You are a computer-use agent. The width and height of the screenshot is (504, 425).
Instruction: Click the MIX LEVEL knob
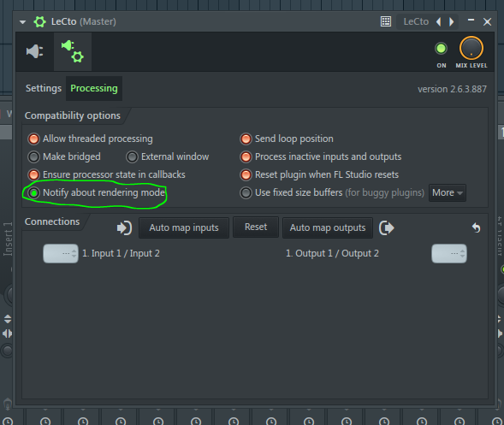pyautogui.click(x=471, y=48)
